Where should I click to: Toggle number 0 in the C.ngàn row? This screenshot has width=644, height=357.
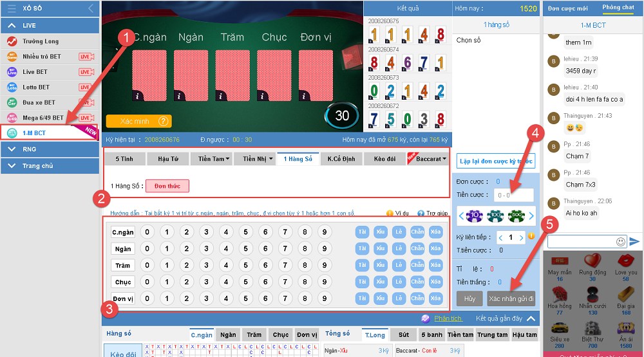coord(147,232)
